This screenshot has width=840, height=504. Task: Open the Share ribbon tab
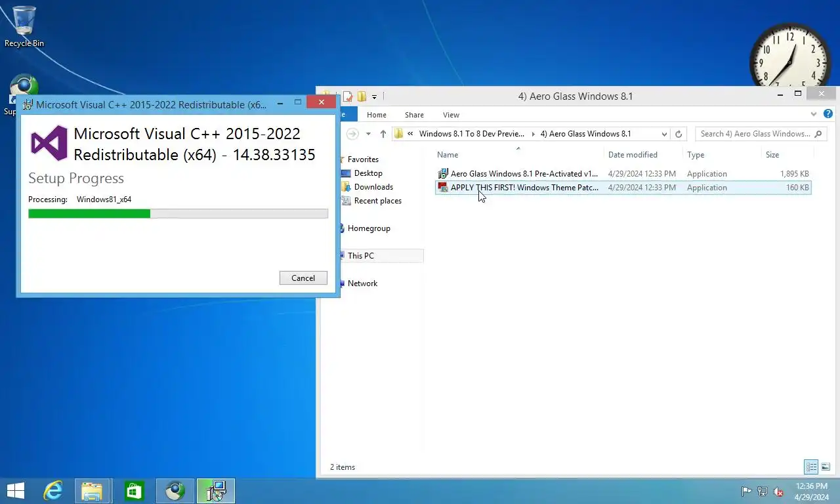[414, 115]
